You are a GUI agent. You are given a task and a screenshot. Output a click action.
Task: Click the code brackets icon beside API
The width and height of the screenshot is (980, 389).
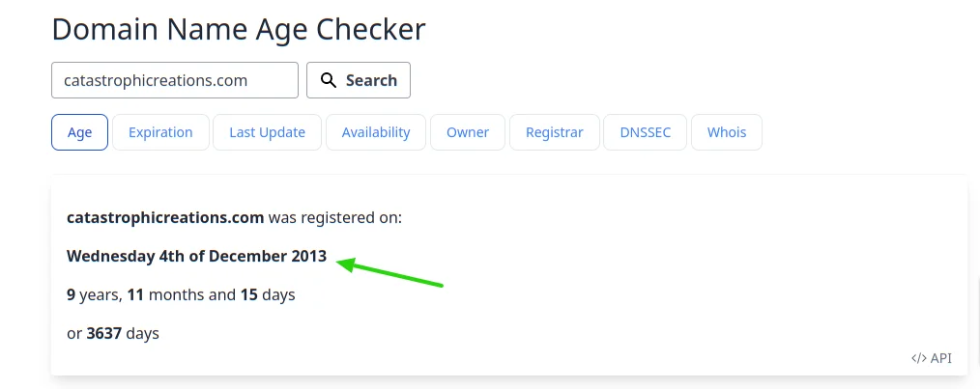point(918,358)
